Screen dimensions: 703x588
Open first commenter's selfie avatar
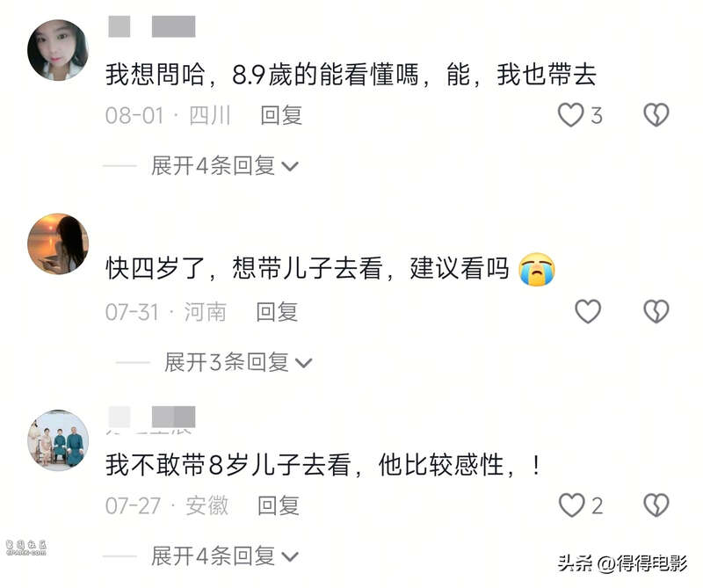pos(58,50)
